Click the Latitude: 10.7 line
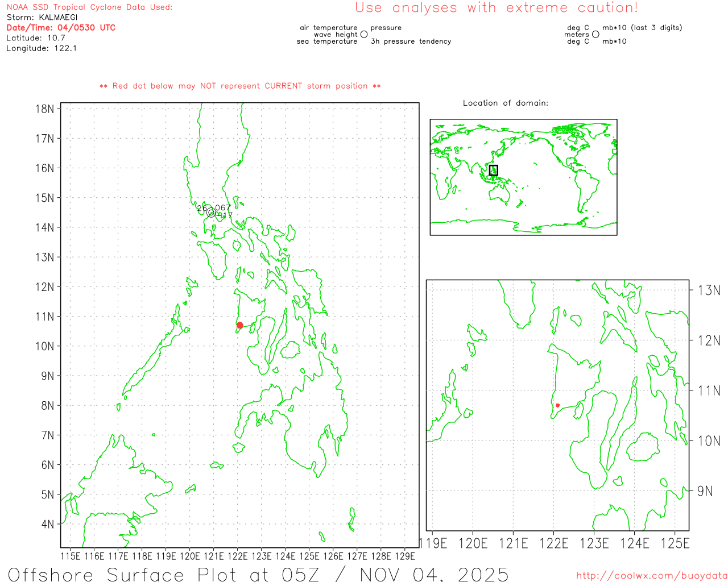This screenshot has height=582, width=728. [36, 38]
